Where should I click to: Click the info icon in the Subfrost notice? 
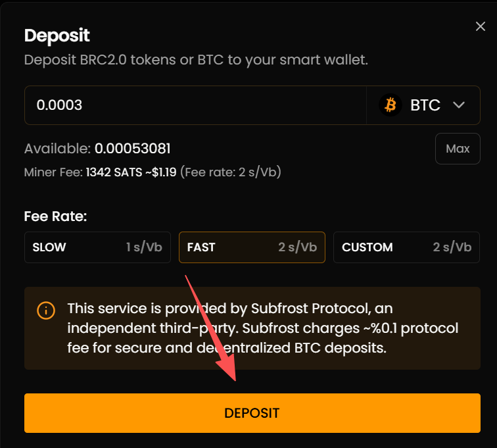[x=46, y=310]
